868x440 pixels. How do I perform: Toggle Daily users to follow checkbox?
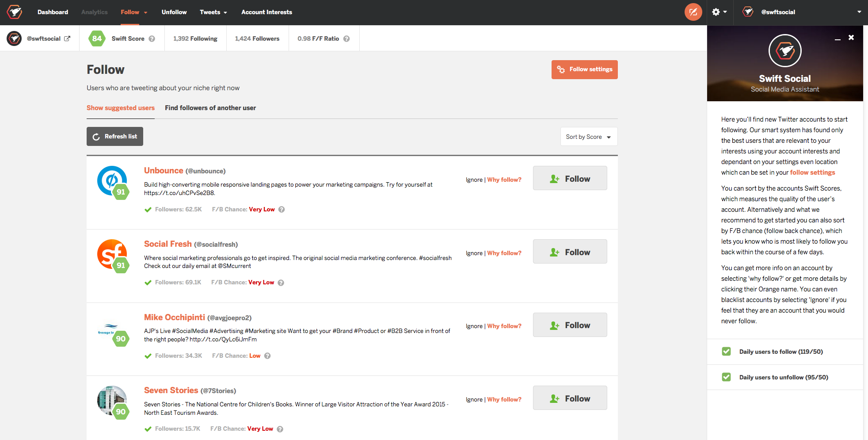[727, 351]
